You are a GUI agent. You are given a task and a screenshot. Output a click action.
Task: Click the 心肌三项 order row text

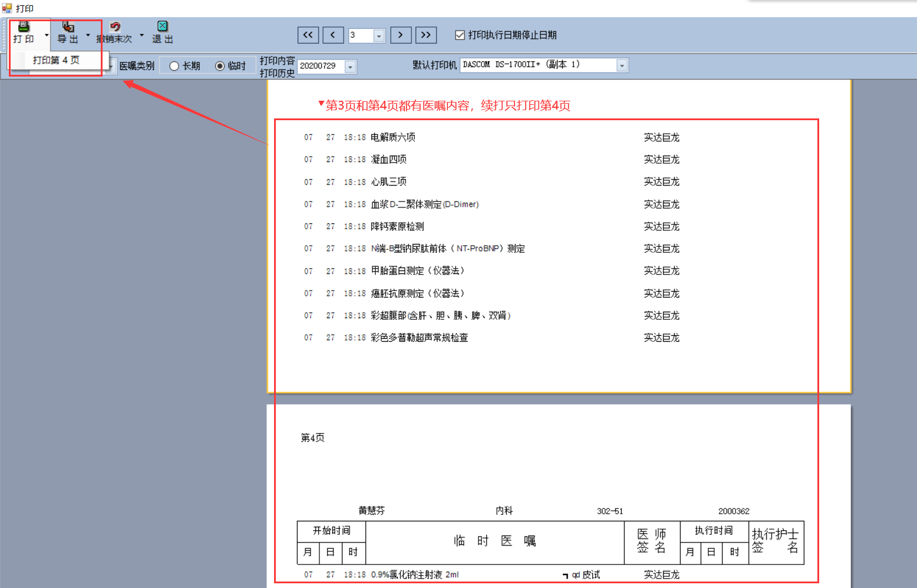pyautogui.click(x=389, y=182)
